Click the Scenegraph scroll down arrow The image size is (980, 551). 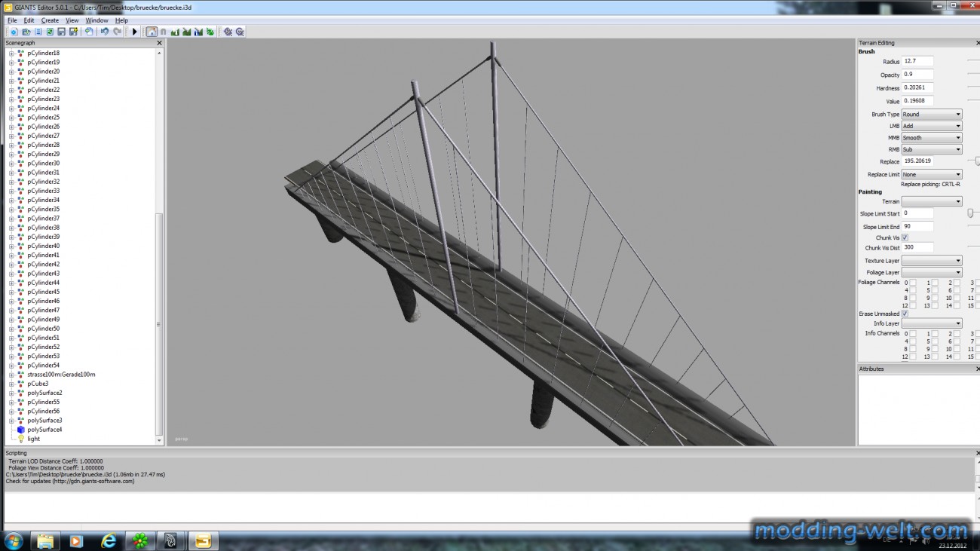point(158,441)
